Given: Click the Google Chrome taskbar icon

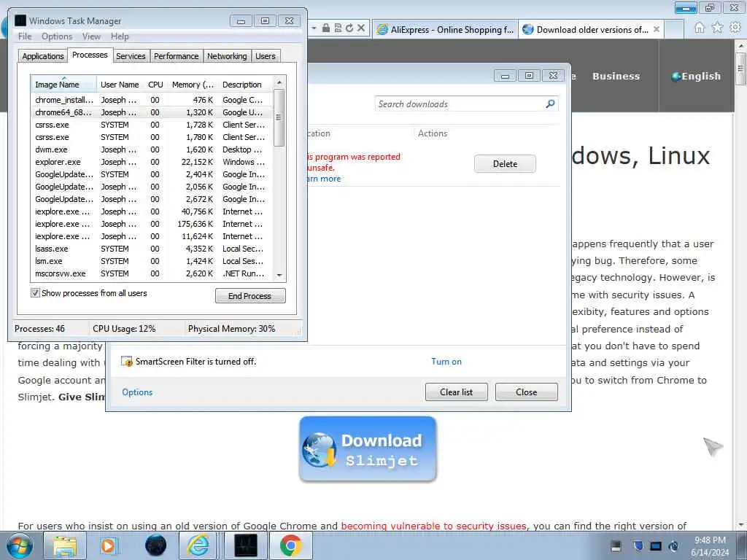Looking at the screenshot, I should click(x=290, y=545).
